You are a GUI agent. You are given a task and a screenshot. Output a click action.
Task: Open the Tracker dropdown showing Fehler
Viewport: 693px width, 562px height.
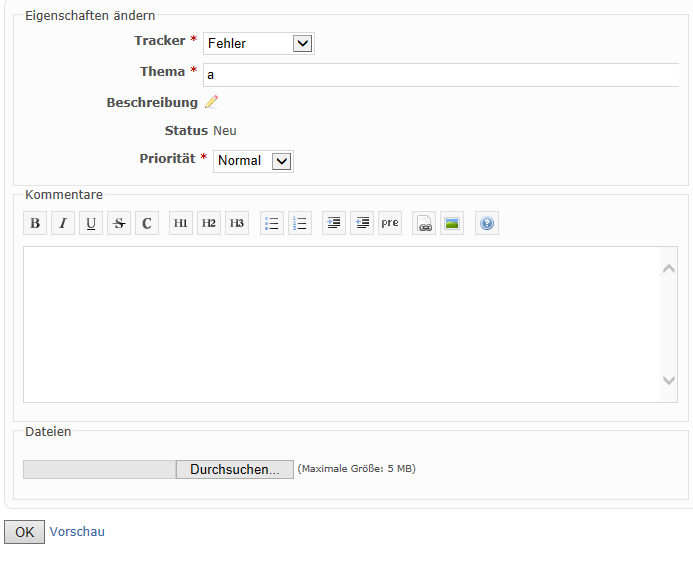pyautogui.click(x=259, y=43)
